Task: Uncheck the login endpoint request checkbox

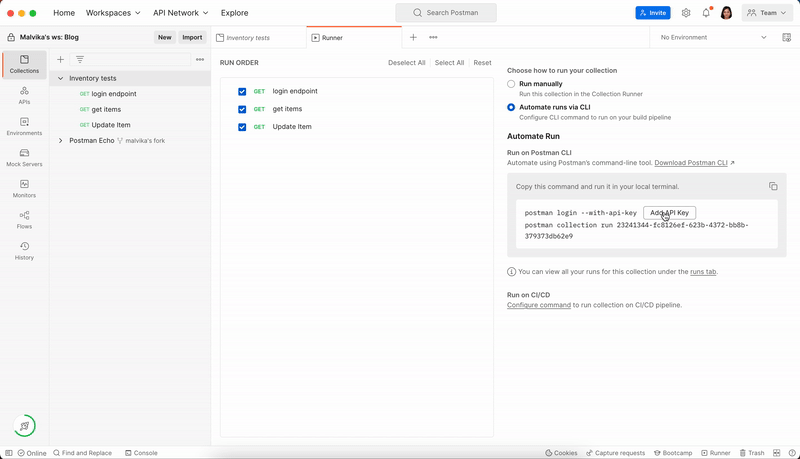Action: coord(242,92)
